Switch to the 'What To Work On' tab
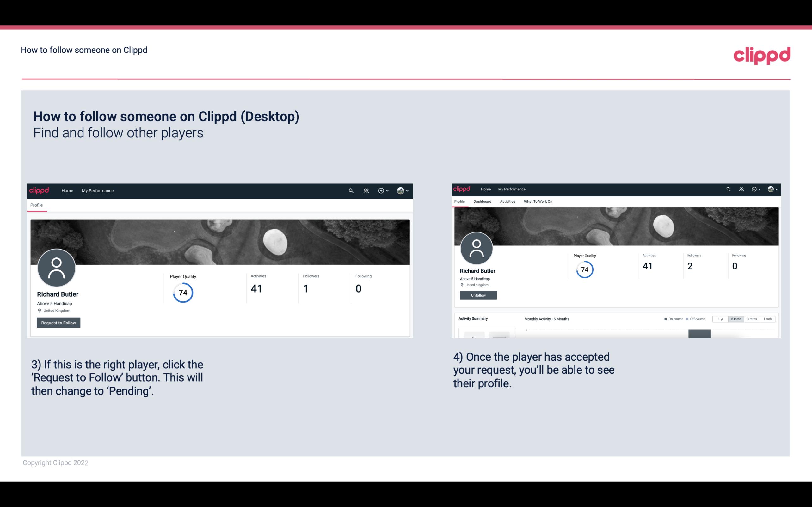This screenshot has height=507, width=812. [x=538, y=202]
